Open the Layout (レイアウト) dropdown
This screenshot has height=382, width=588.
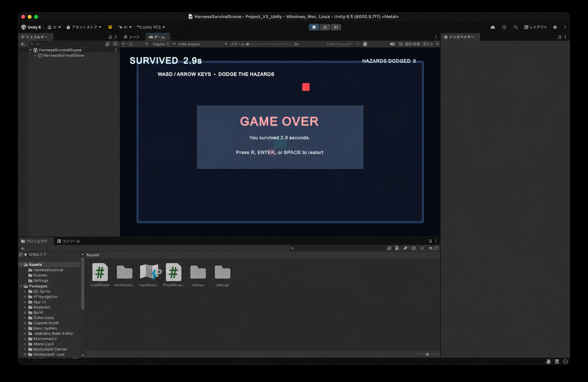coord(535,27)
